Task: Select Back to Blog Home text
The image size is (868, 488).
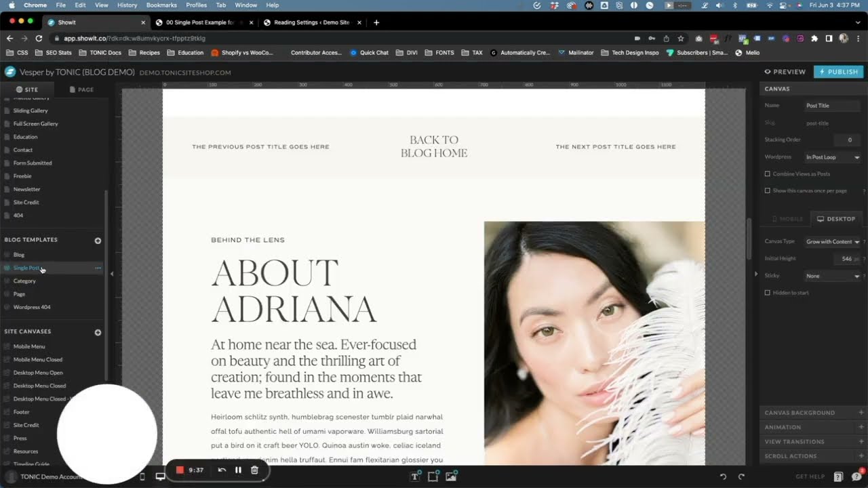Action: pyautogui.click(x=434, y=146)
